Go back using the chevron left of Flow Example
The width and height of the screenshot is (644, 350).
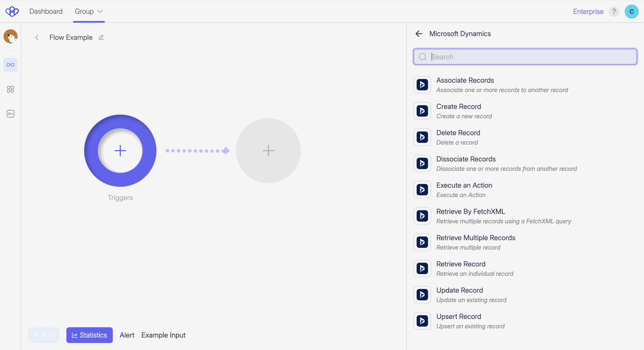pyautogui.click(x=37, y=37)
